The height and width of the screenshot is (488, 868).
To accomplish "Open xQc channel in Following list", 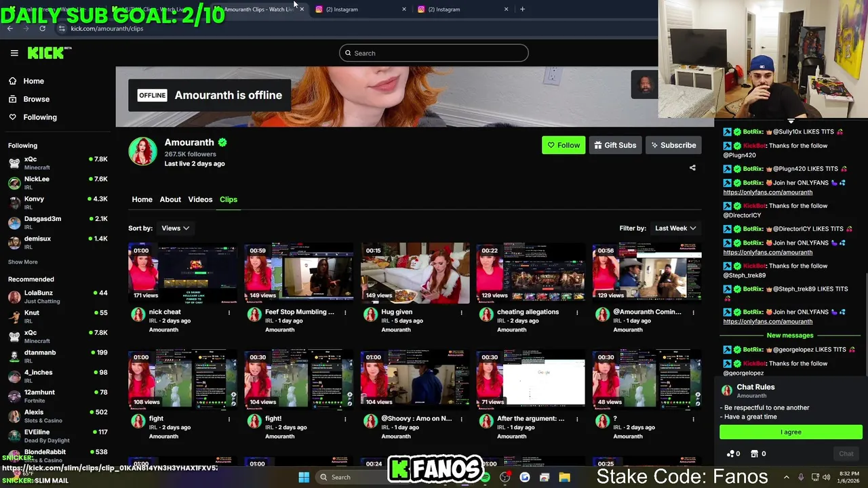I will click(58, 163).
